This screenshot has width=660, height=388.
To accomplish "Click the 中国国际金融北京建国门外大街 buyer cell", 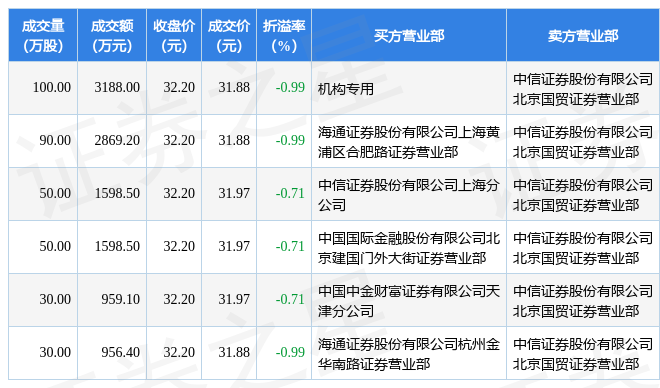I will 409,247.
